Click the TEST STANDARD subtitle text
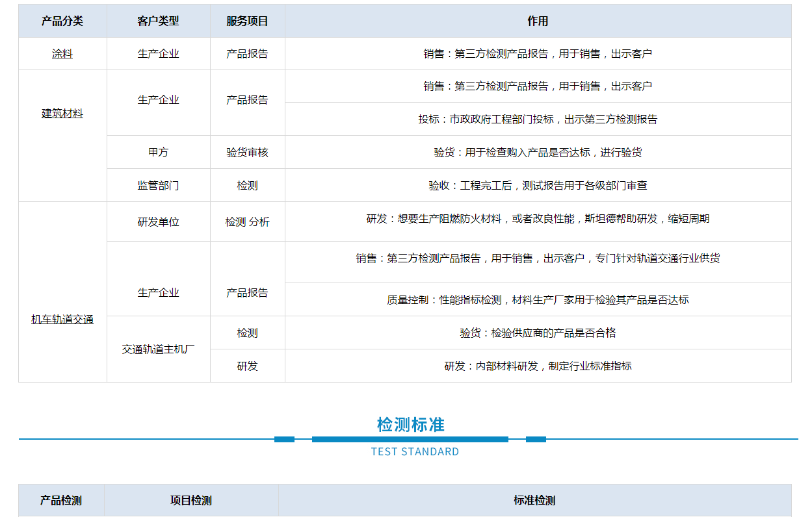 click(x=415, y=452)
